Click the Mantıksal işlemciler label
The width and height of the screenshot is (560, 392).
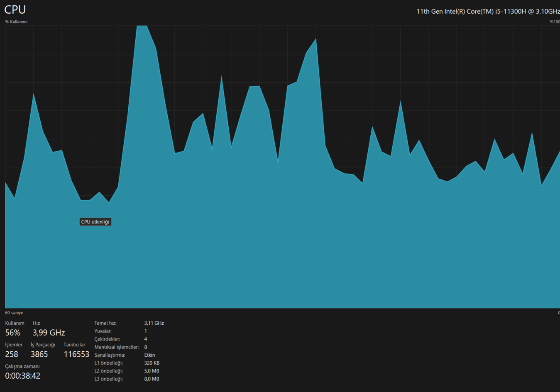point(117,347)
